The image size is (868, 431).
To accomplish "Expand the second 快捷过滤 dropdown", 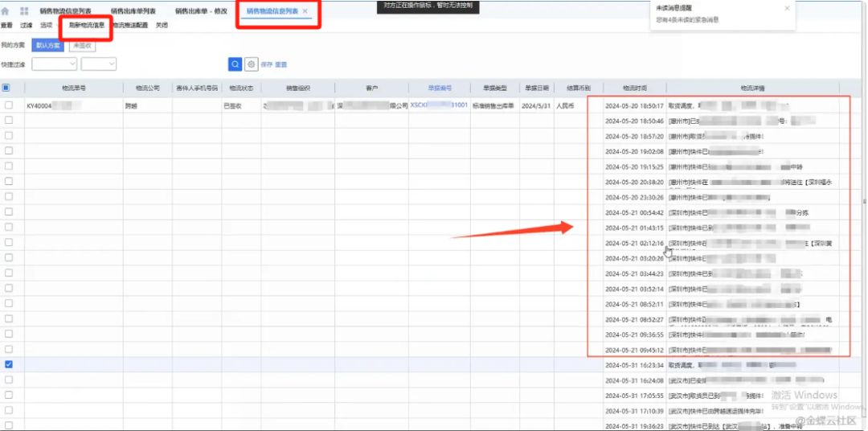I will point(99,64).
